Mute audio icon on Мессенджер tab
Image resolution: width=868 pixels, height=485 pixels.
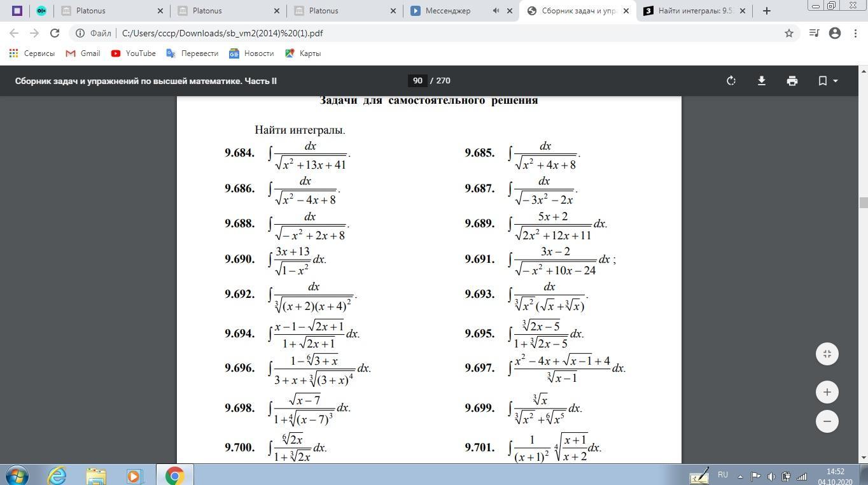point(496,11)
